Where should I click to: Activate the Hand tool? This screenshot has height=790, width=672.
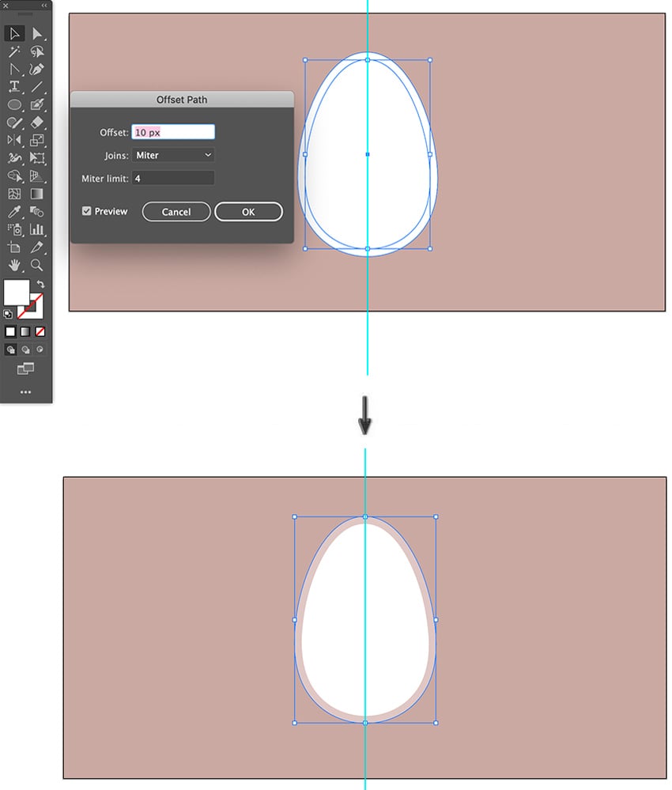tap(14, 265)
